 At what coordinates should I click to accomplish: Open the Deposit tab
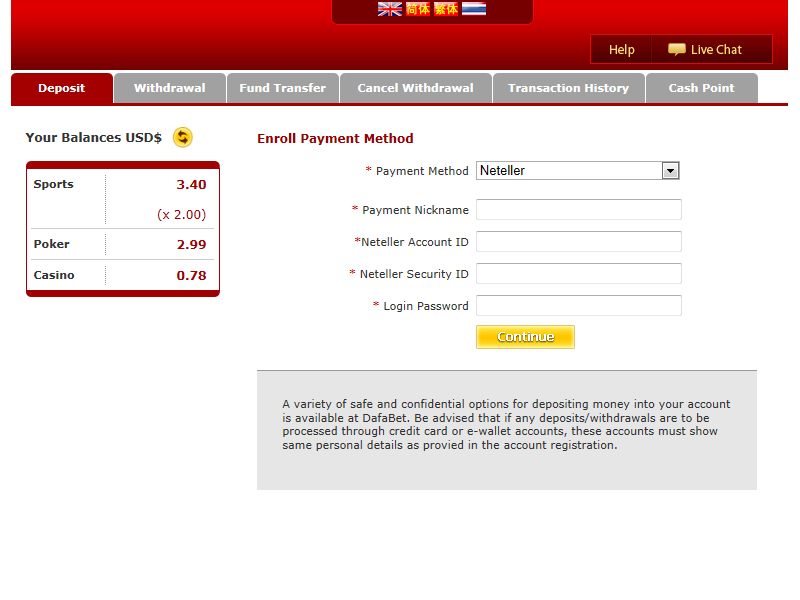[x=62, y=88]
